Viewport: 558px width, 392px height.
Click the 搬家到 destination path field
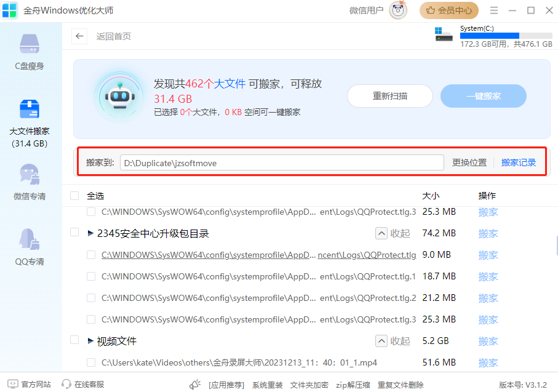click(x=282, y=162)
